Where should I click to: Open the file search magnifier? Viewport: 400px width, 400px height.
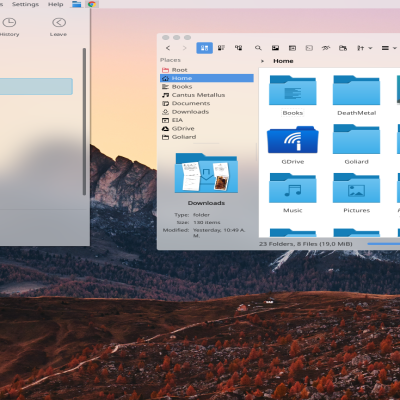click(x=258, y=48)
